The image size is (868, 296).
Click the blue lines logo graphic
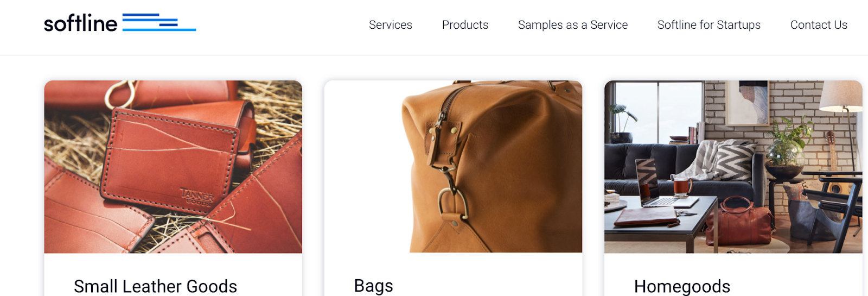[x=159, y=22]
